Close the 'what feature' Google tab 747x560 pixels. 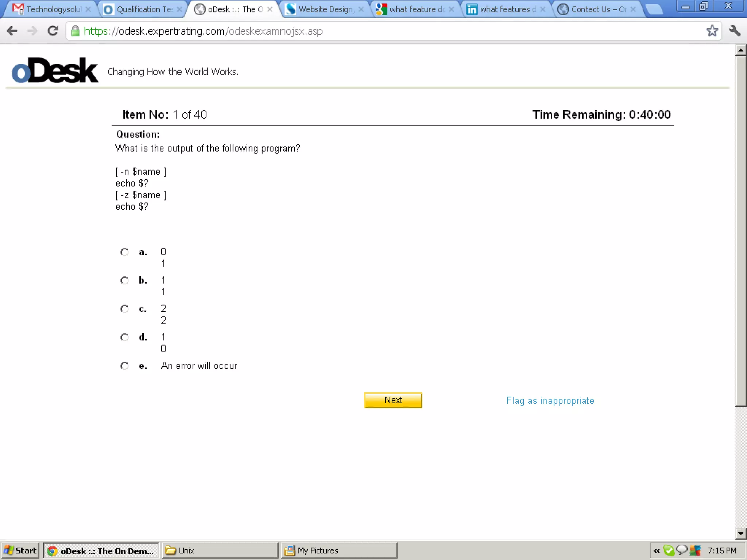point(452,9)
